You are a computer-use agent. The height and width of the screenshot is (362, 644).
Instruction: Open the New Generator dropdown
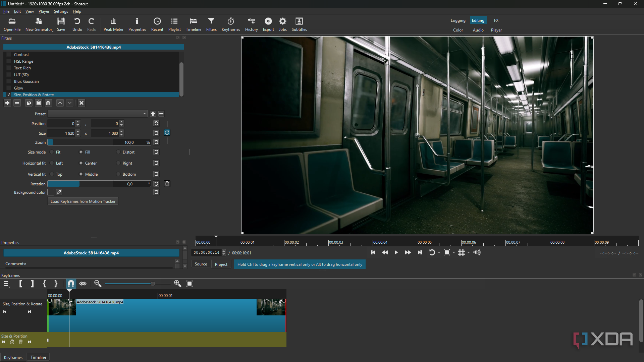pos(39,24)
